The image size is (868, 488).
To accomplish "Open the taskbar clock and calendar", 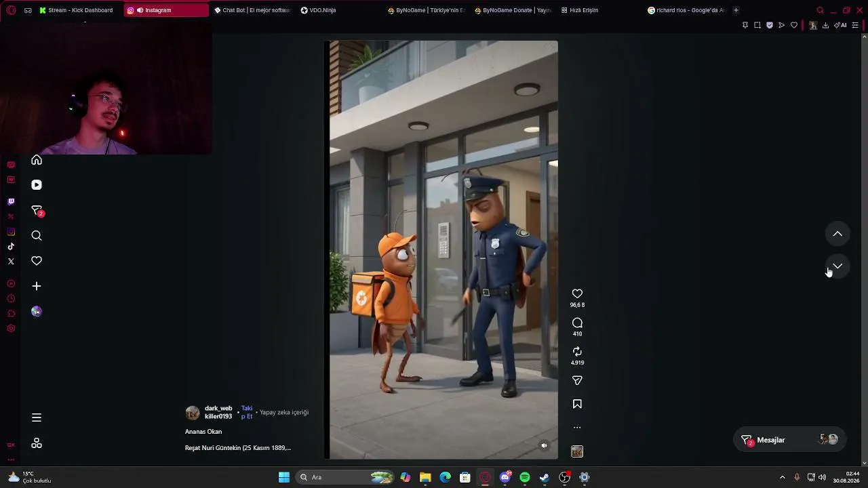I will (847, 477).
